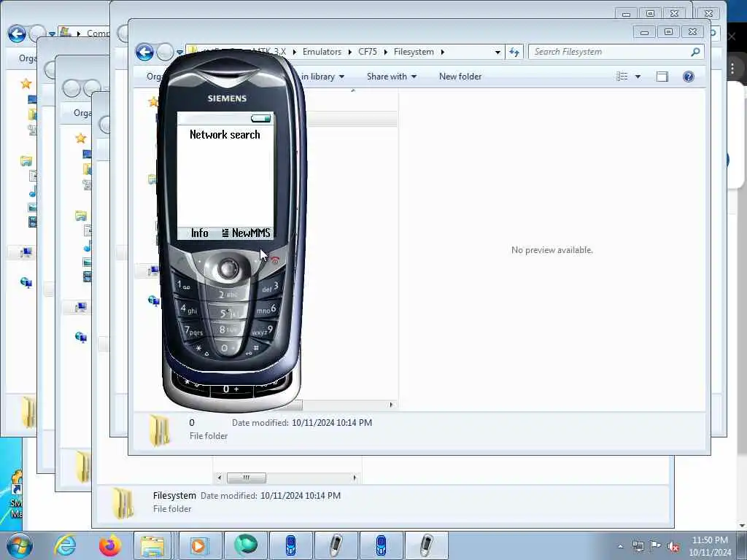
Task: Open Explorer help via question mark icon
Action: (x=689, y=77)
